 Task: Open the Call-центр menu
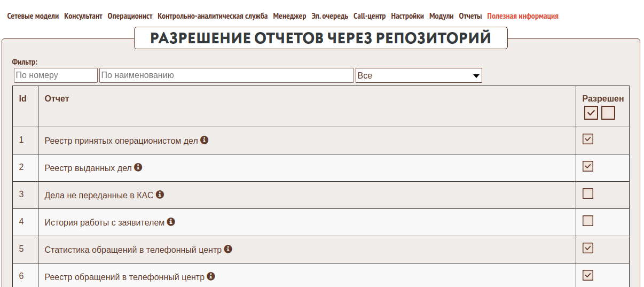(x=370, y=16)
